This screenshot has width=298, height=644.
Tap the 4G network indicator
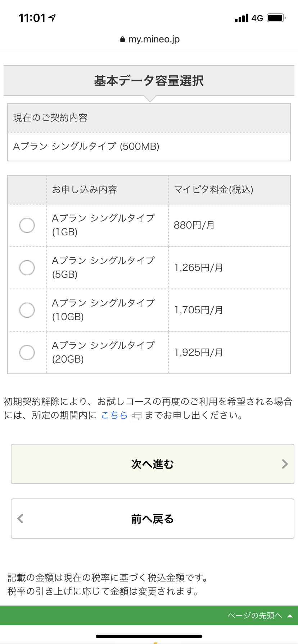coord(257,18)
